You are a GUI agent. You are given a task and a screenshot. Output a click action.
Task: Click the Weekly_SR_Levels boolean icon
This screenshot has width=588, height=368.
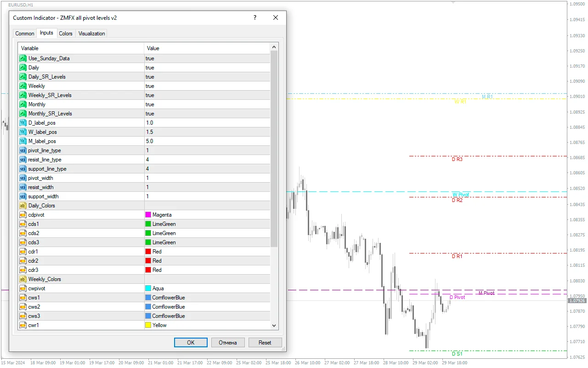23,95
